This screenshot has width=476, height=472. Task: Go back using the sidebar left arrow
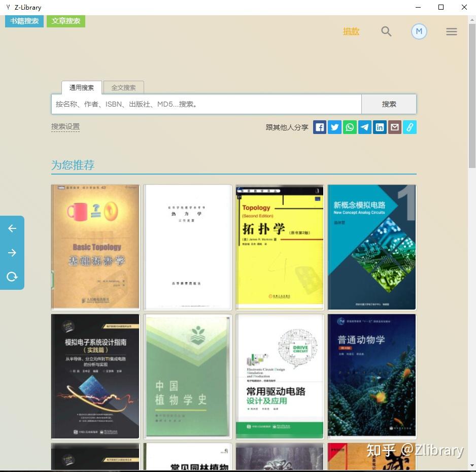pyautogui.click(x=12, y=228)
